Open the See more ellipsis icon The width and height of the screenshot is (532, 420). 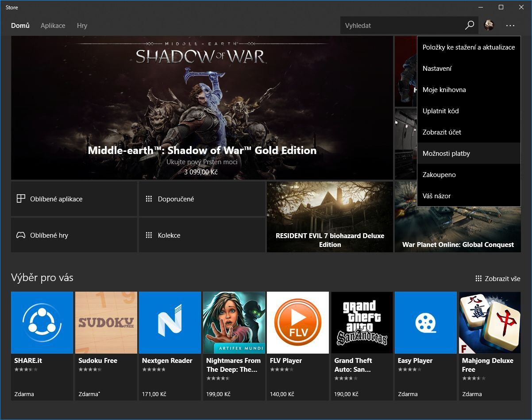510,26
